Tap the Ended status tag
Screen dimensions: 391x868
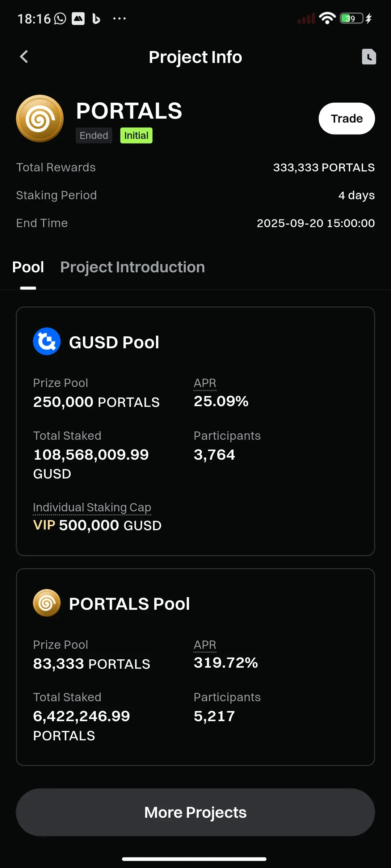click(x=94, y=136)
